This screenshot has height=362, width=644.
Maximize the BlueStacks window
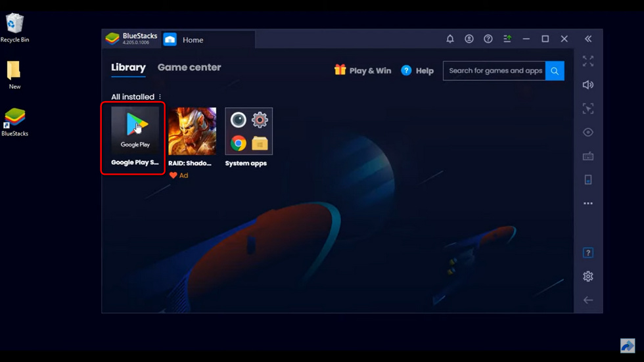(x=545, y=39)
